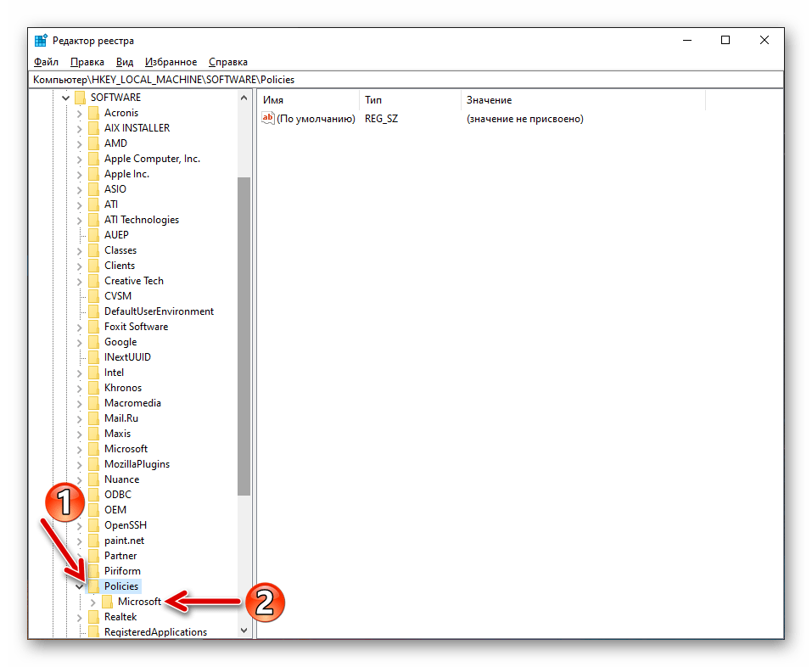Open the Вид menu
The image size is (812, 667).
[124, 62]
